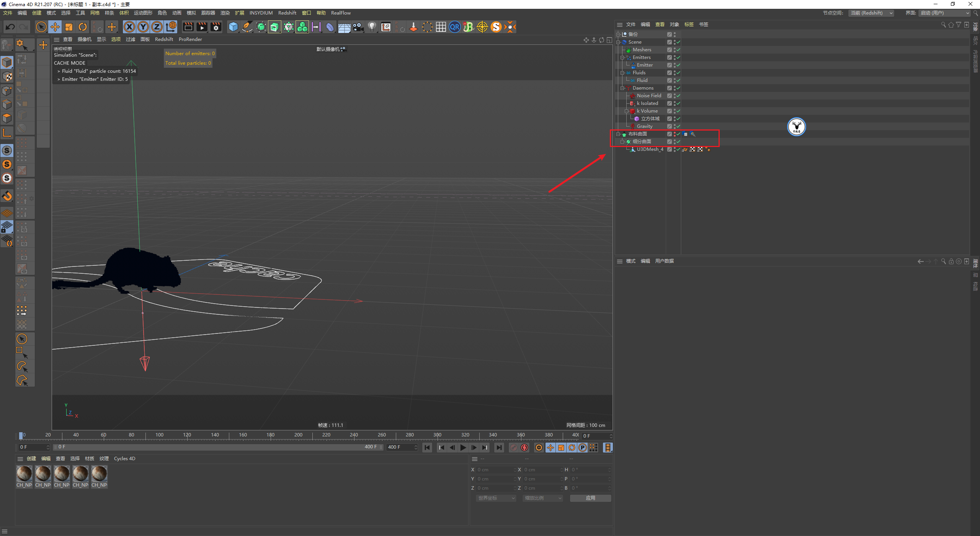Click the 应用 apply button
Viewport: 980px width, 536px height.
(x=590, y=498)
